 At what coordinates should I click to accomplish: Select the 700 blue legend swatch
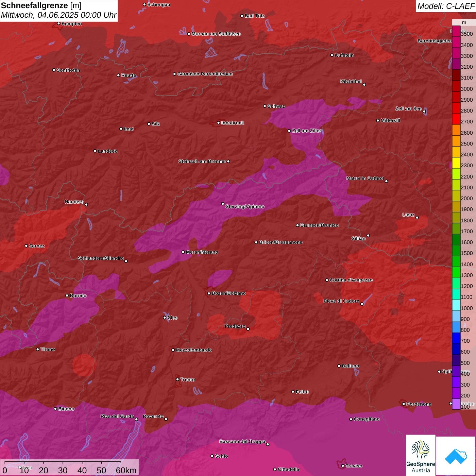click(x=456, y=339)
